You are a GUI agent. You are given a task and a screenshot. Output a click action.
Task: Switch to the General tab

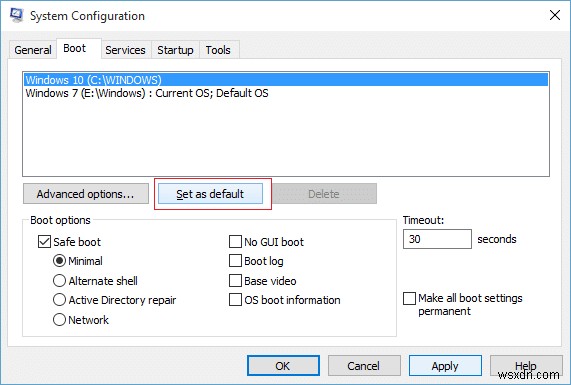[32, 50]
